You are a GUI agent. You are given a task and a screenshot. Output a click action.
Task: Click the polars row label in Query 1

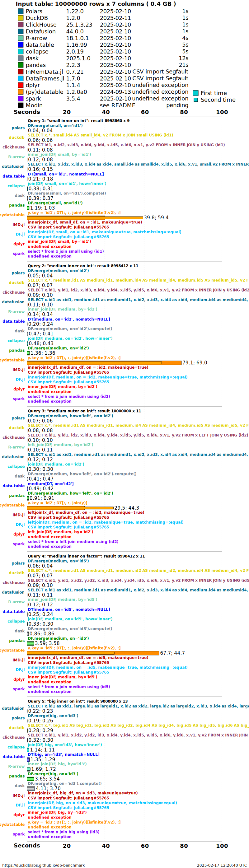tap(18, 128)
